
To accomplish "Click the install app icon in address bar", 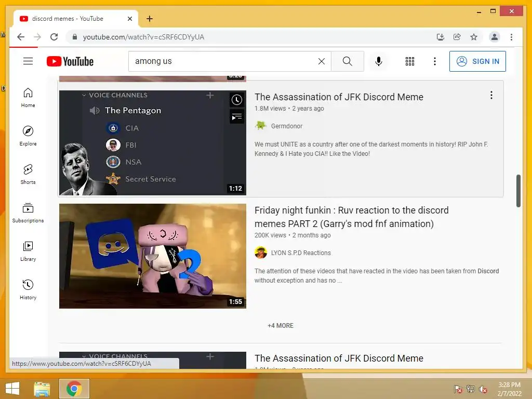I will pyautogui.click(x=441, y=37).
